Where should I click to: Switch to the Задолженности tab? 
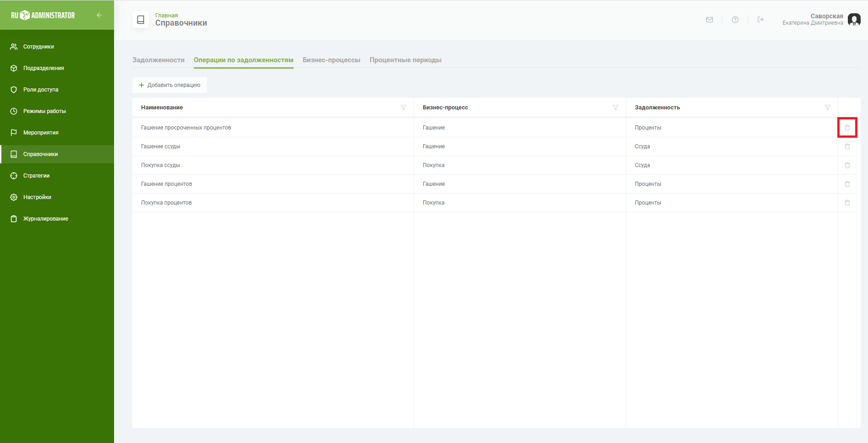coord(158,60)
